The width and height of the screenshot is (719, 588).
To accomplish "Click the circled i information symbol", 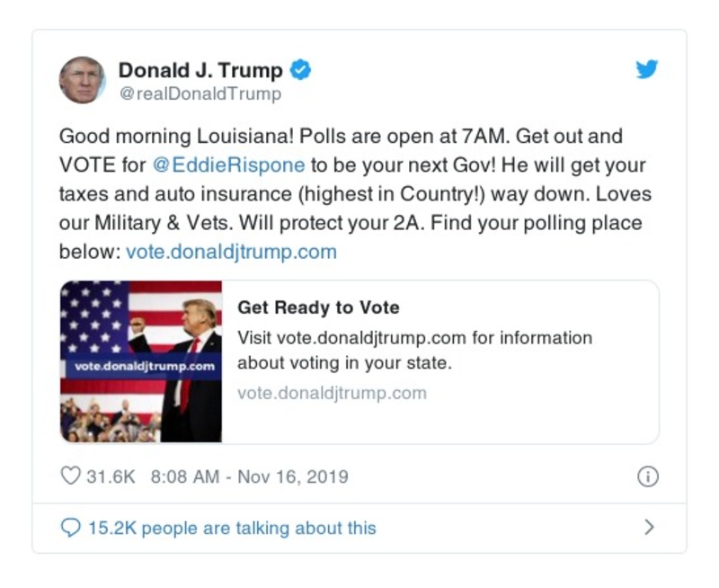I will tap(649, 477).
